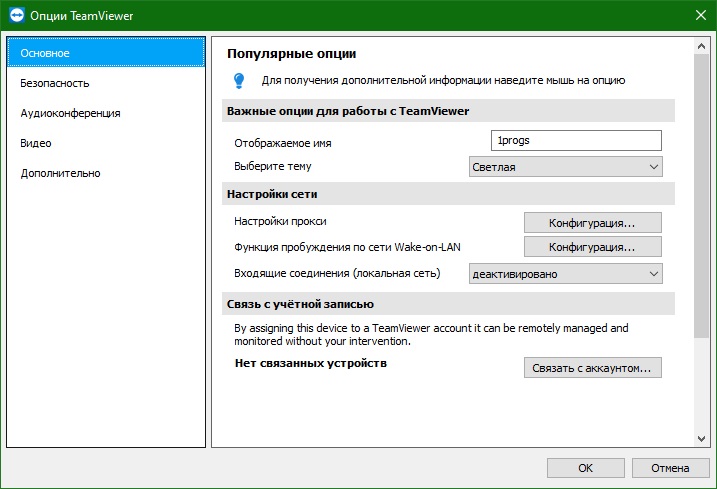Confirm with the OK button
Viewport: 717px width, 489px height.
coord(586,468)
